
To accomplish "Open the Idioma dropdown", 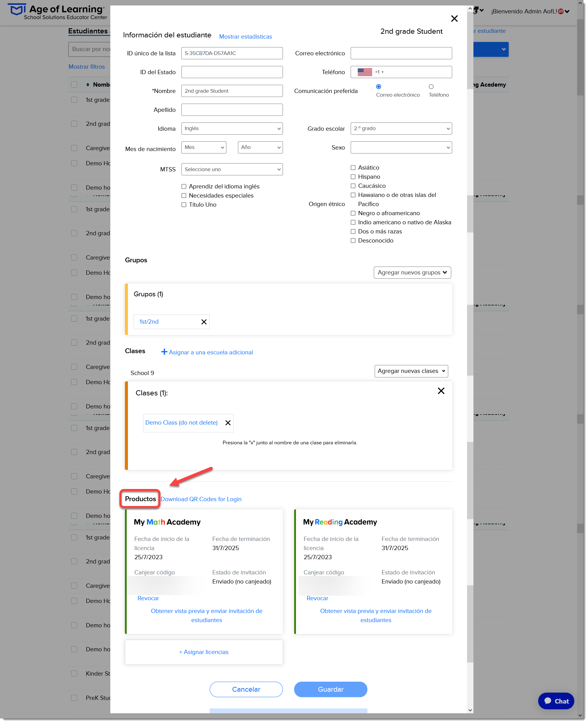I will click(x=232, y=129).
